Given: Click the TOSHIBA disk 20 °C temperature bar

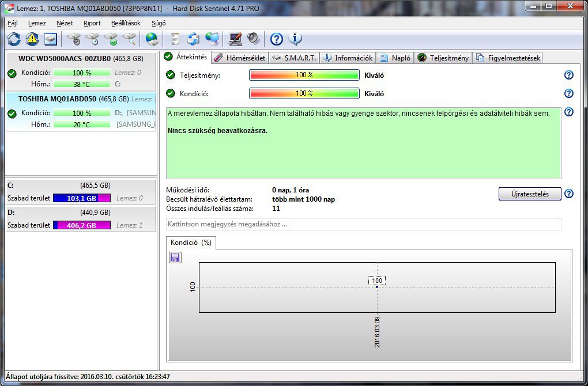Looking at the screenshot, I should (82, 124).
